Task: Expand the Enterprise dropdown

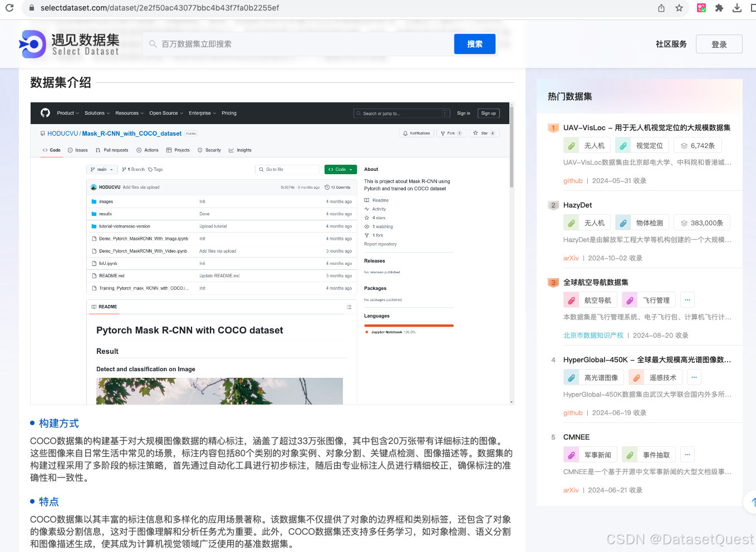Action: click(202, 113)
